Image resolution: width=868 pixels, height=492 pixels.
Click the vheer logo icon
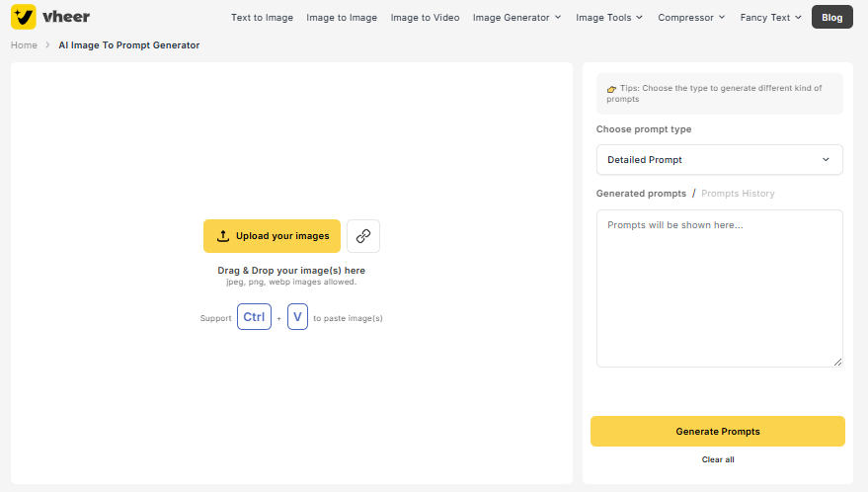point(24,17)
